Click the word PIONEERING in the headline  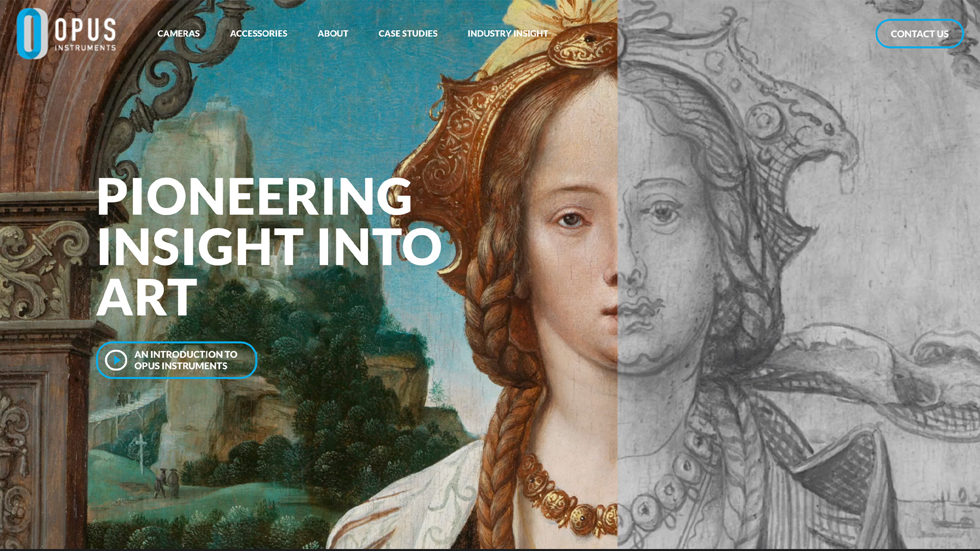(254, 197)
